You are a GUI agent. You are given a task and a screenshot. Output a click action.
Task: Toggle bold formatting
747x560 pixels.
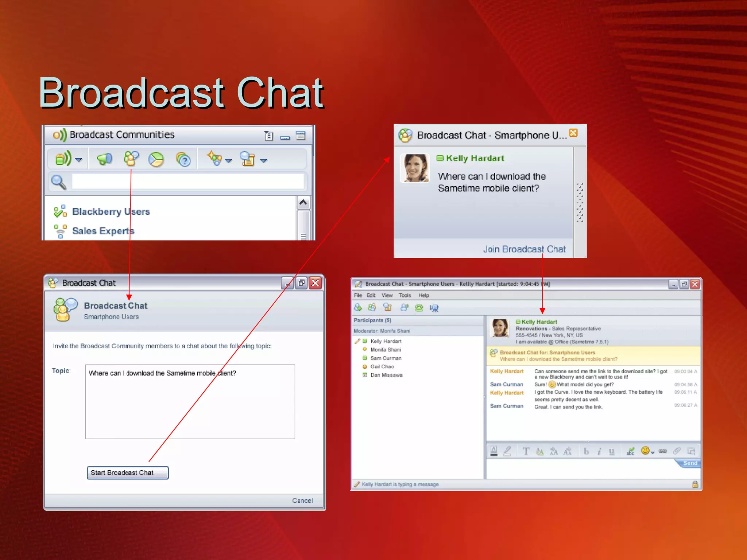(x=586, y=451)
